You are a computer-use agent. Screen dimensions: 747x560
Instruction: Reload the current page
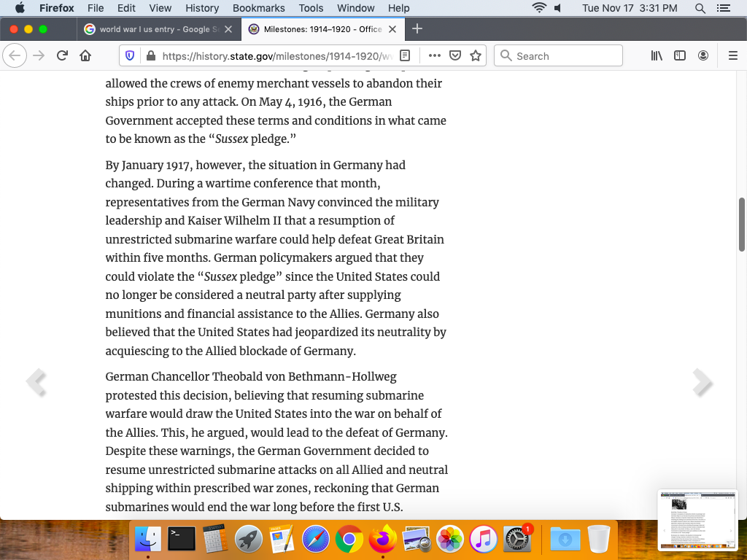[x=62, y=56]
